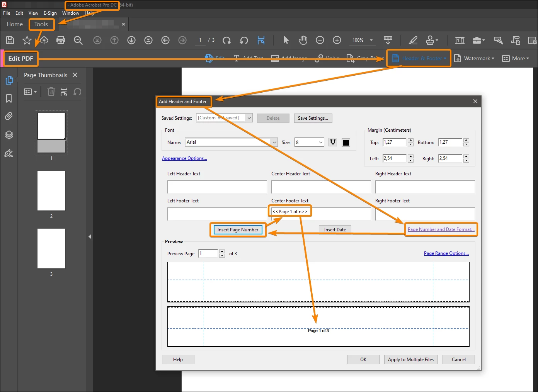
Task: Delete the selected page with the trash icon
Action: tap(51, 92)
